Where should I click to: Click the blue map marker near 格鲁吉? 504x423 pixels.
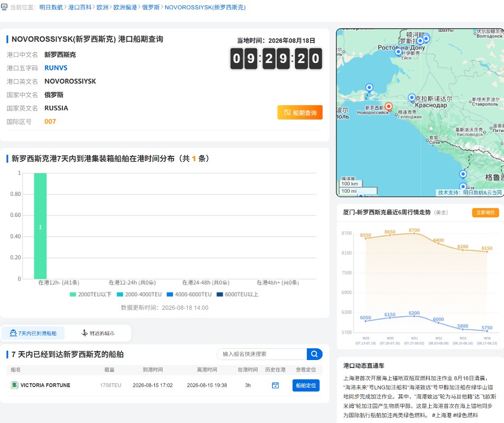pos(463,174)
